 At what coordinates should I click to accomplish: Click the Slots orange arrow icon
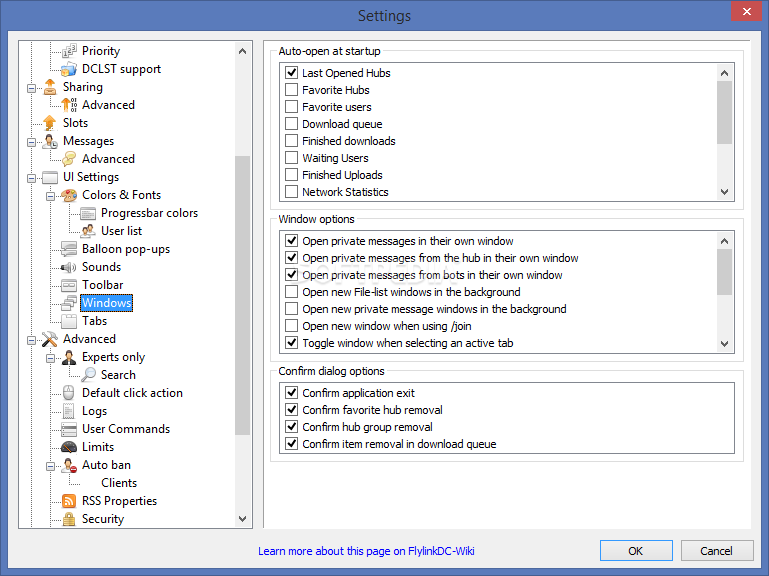[x=50, y=123]
